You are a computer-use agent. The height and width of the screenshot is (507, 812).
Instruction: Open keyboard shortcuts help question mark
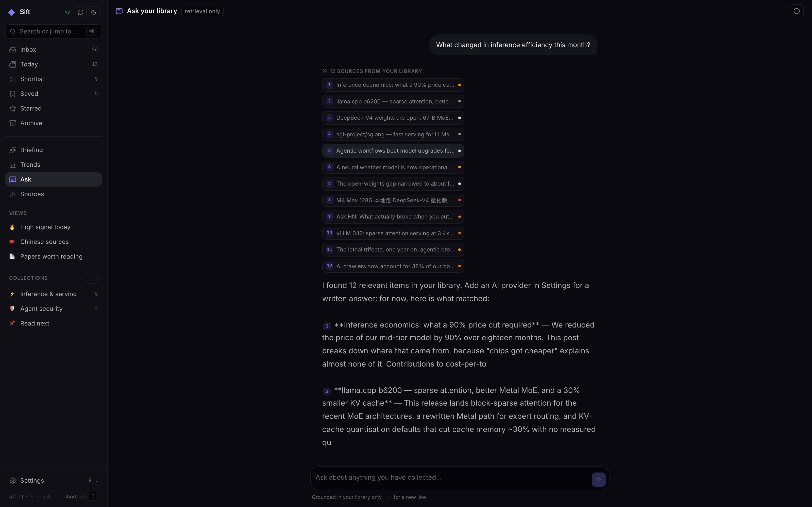[94, 496]
